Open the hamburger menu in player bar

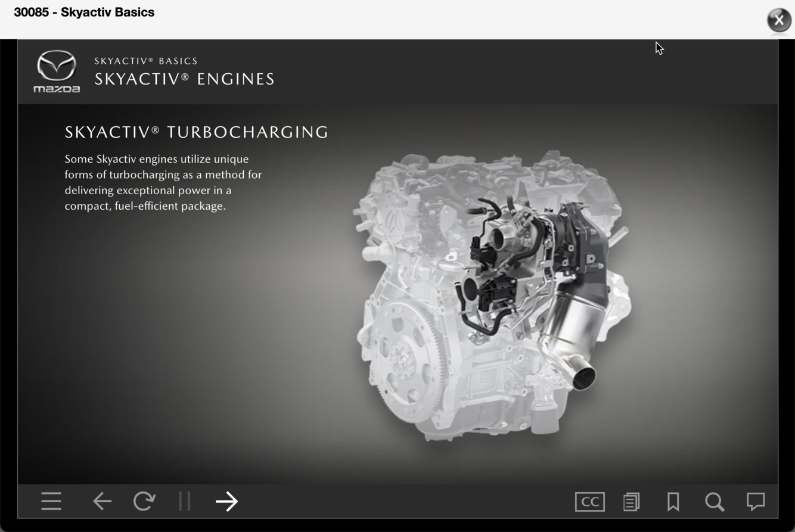51,501
